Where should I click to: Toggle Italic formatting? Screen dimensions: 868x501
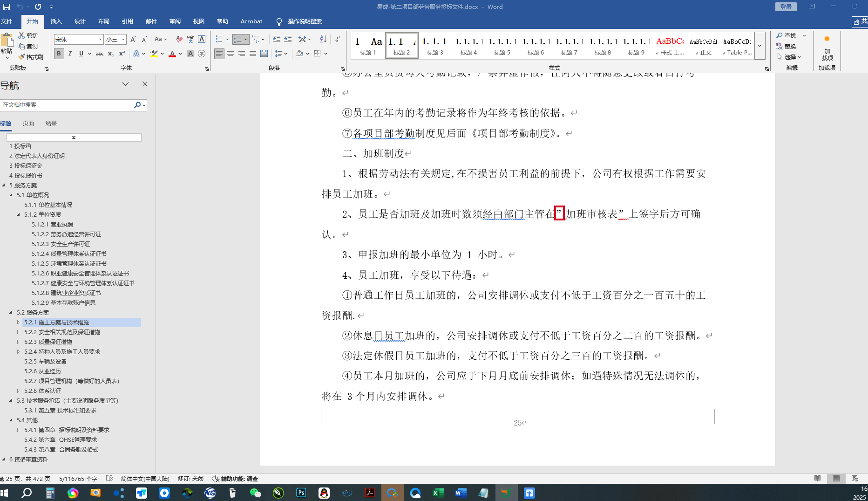(x=70, y=54)
